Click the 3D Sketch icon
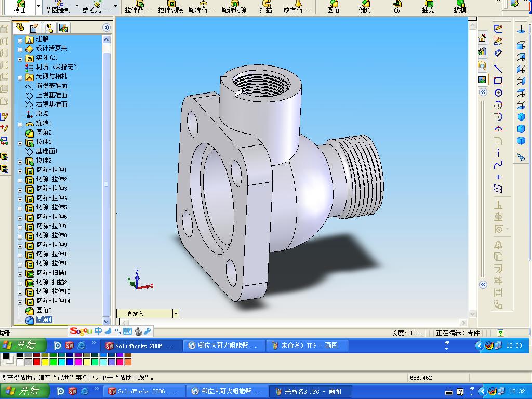532x399 pixels. 498,41
